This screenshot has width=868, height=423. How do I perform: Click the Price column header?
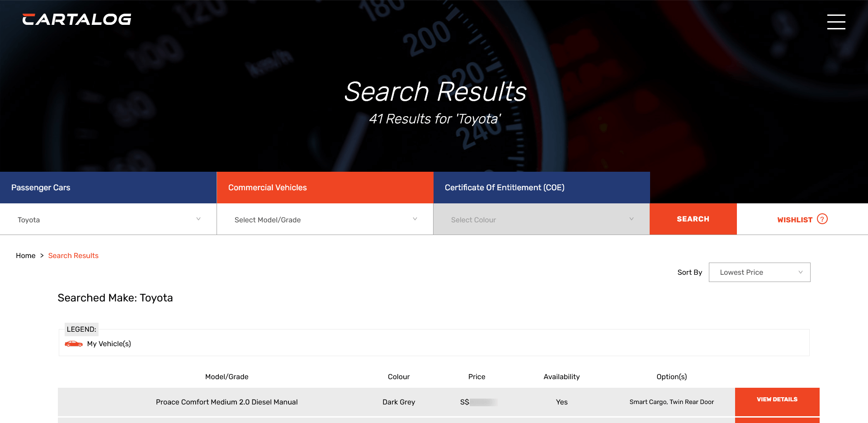click(x=476, y=377)
